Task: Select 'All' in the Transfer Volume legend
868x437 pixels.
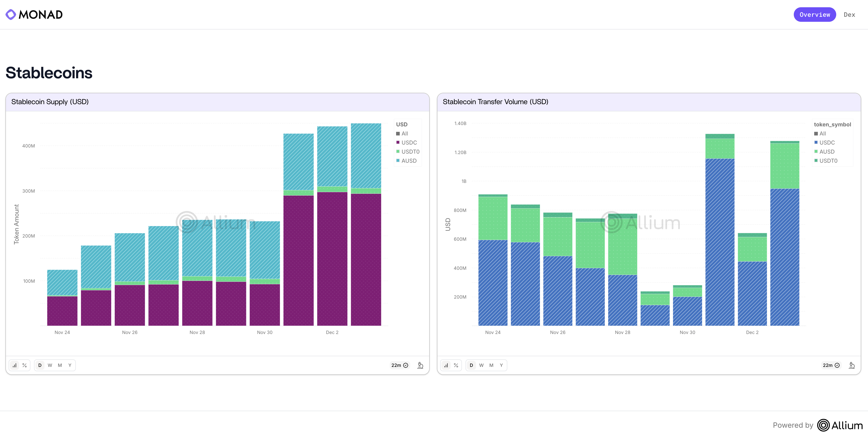Action: [x=822, y=133]
